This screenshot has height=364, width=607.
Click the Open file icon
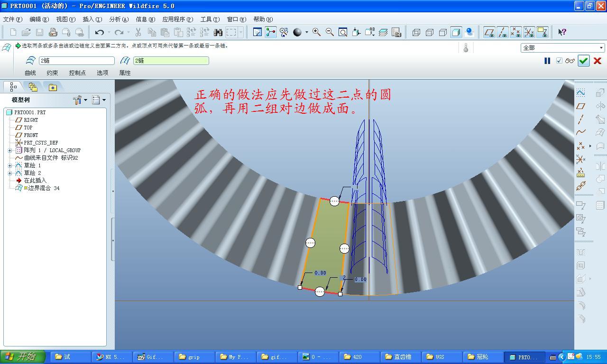click(x=26, y=32)
